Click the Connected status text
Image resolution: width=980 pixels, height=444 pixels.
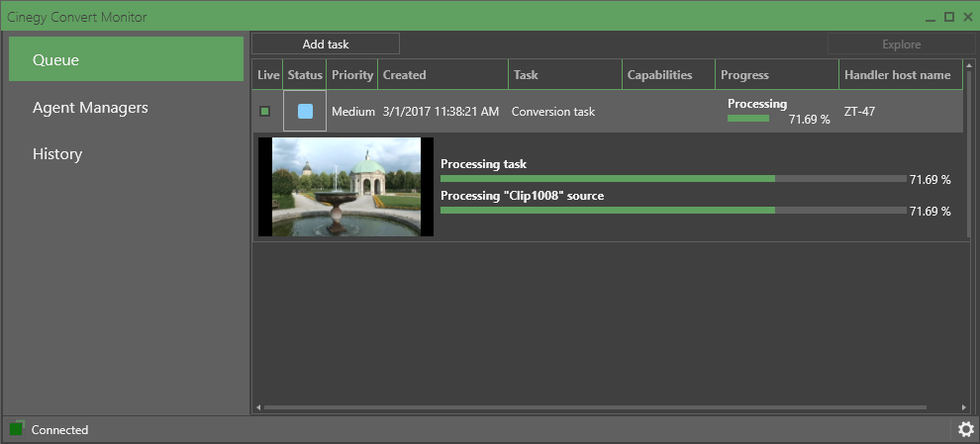(60, 429)
